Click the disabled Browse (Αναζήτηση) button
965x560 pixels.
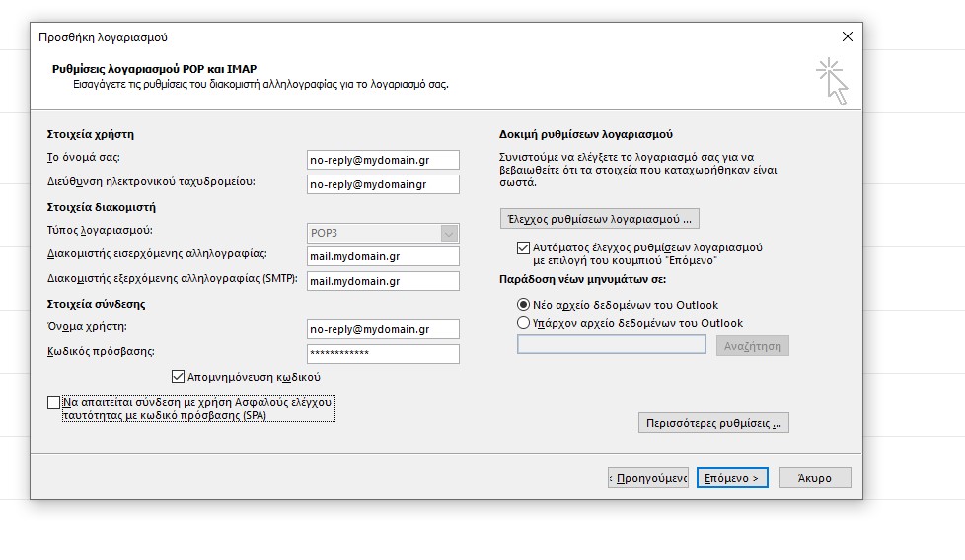[752, 346]
